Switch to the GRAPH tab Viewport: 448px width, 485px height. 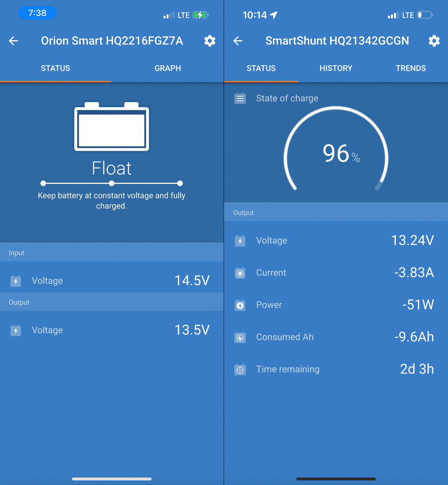pyautogui.click(x=167, y=69)
